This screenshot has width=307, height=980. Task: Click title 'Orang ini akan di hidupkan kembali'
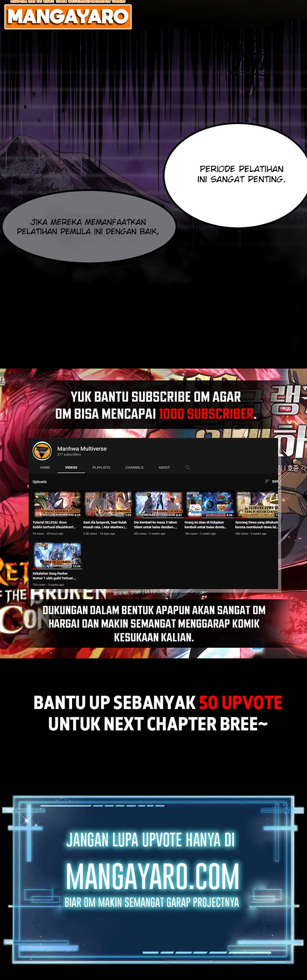(206, 525)
